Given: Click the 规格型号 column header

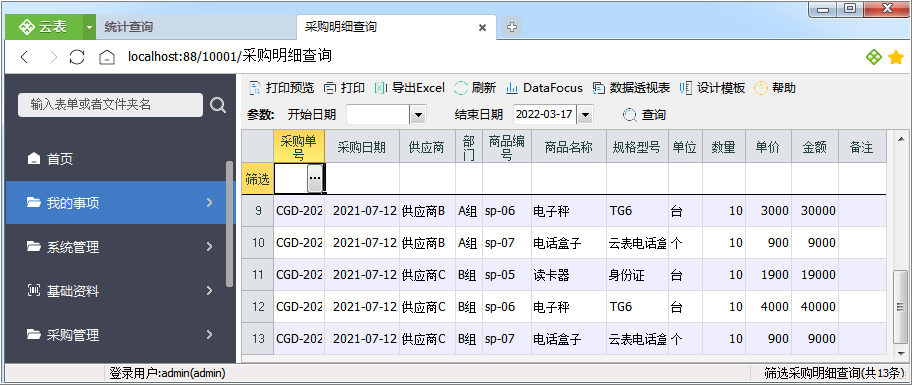Looking at the screenshot, I should 637,147.
